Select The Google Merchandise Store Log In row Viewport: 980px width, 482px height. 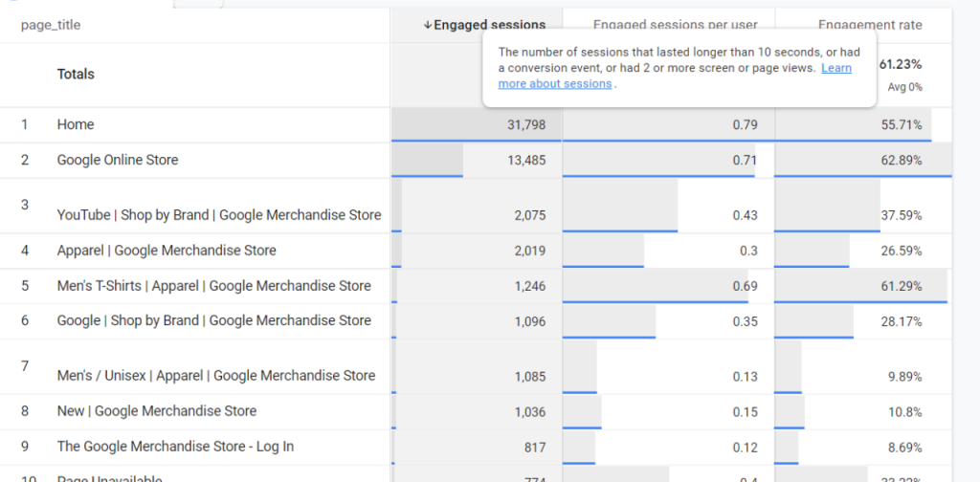pos(175,447)
